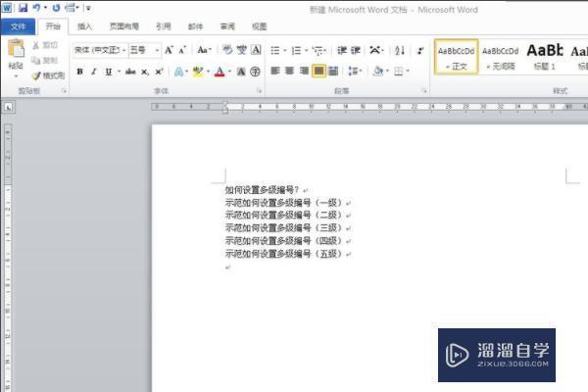Click the Align Right icon

click(304, 71)
